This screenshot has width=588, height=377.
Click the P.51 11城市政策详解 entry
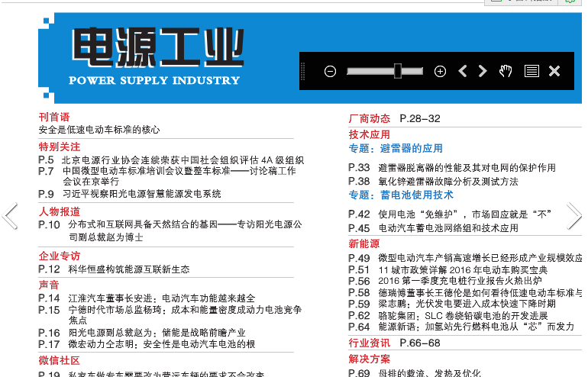(x=447, y=270)
